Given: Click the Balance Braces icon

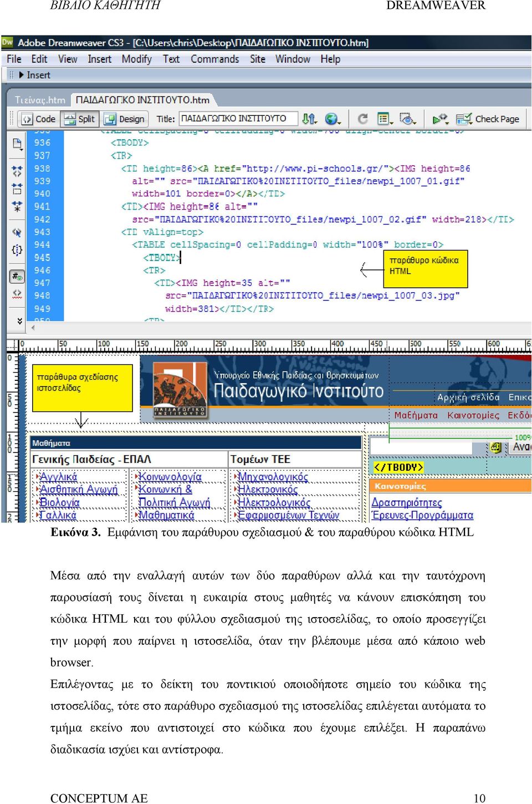Looking at the screenshot, I should click(x=17, y=250).
